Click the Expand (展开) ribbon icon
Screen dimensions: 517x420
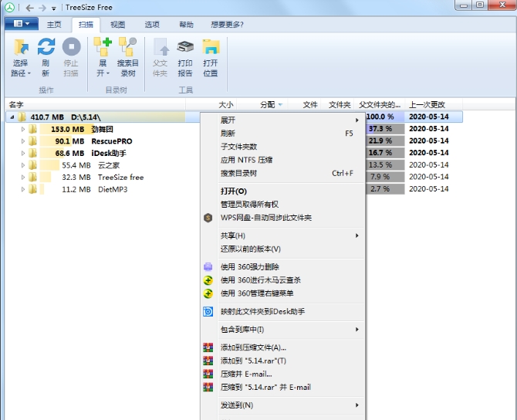click(103, 46)
